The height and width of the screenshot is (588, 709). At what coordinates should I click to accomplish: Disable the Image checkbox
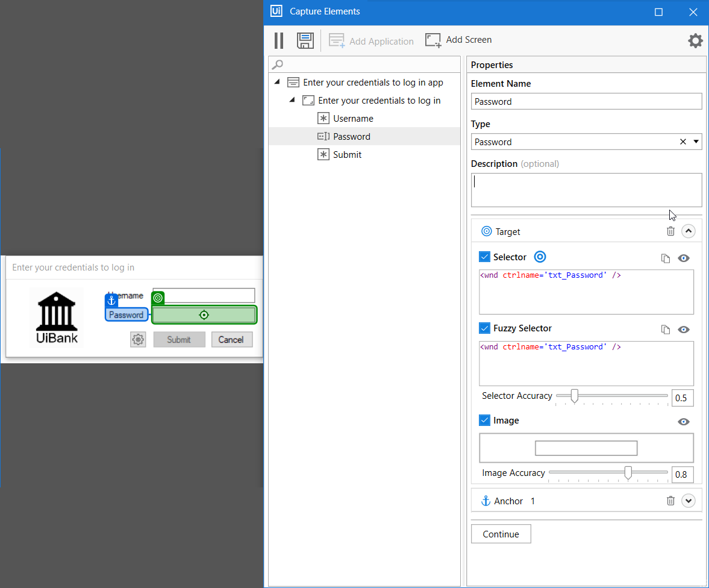[x=484, y=421]
